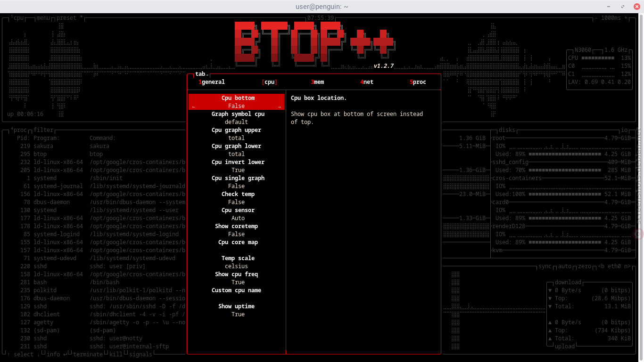Click the Program: column header

(47, 138)
